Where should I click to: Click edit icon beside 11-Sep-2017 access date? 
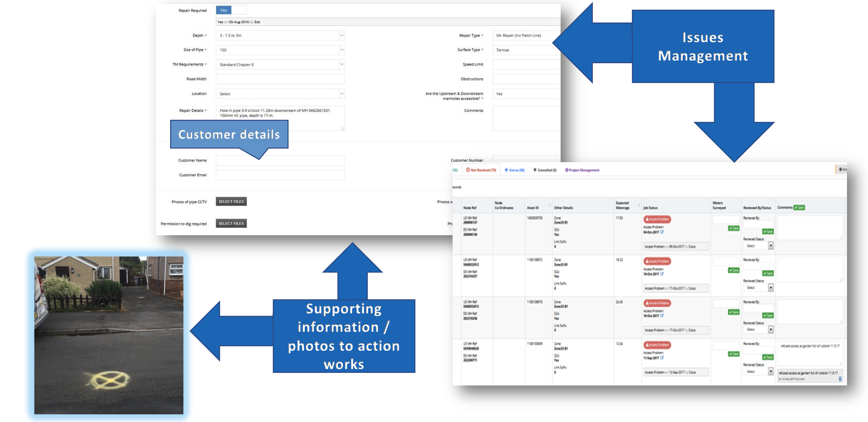(x=662, y=358)
